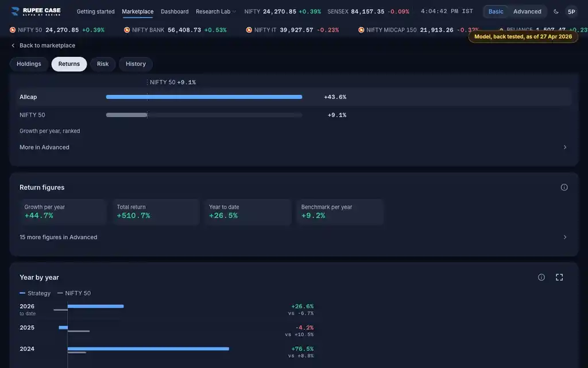The width and height of the screenshot is (588, 368).
Task: Expand Year by year chart fullscreen
Action: pos(559,277)
